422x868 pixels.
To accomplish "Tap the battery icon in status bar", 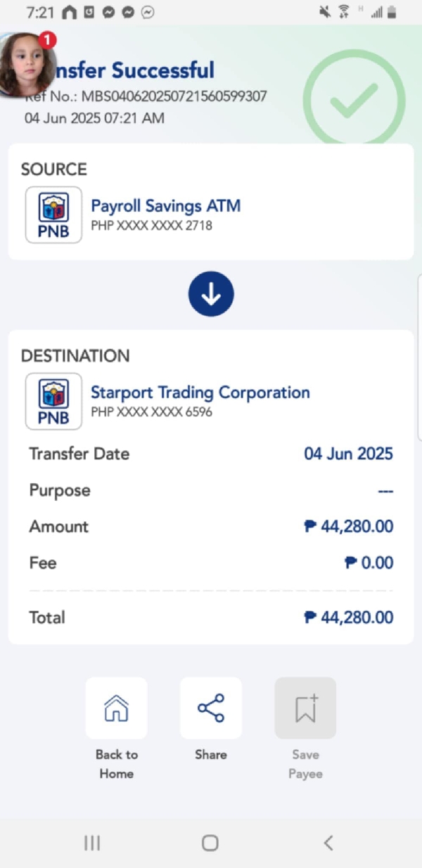I will [392, 12].
